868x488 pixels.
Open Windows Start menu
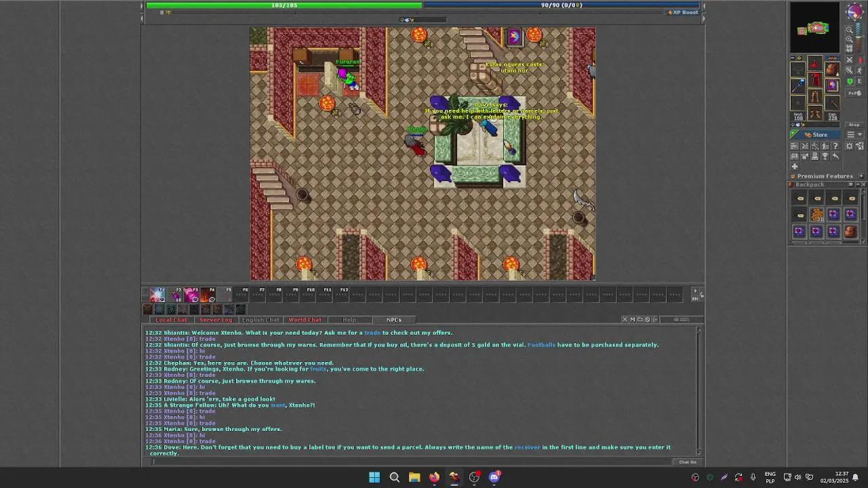374,477
